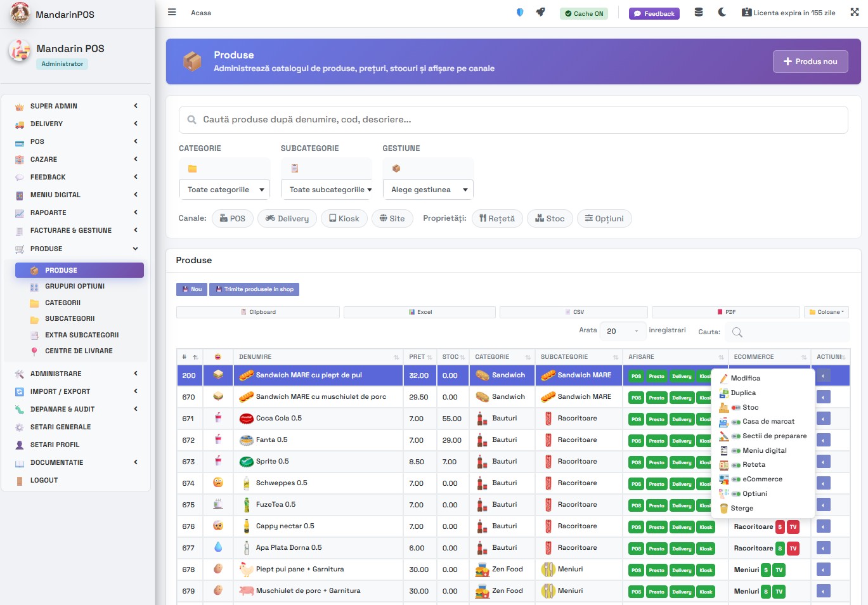Toggle the POS channel filter
This screenshot has height=605, width=868.
tap(232, 219)
